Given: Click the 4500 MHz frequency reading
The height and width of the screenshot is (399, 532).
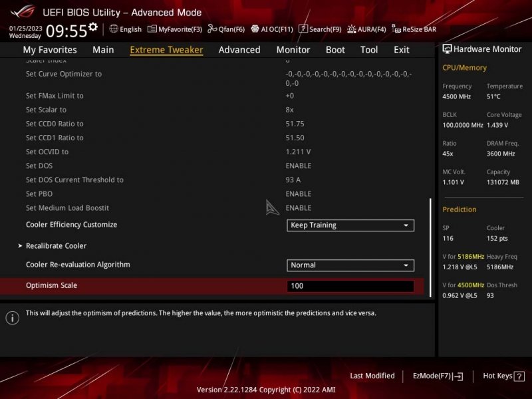Looking at the screenshot, I should (x=456, y=96).
